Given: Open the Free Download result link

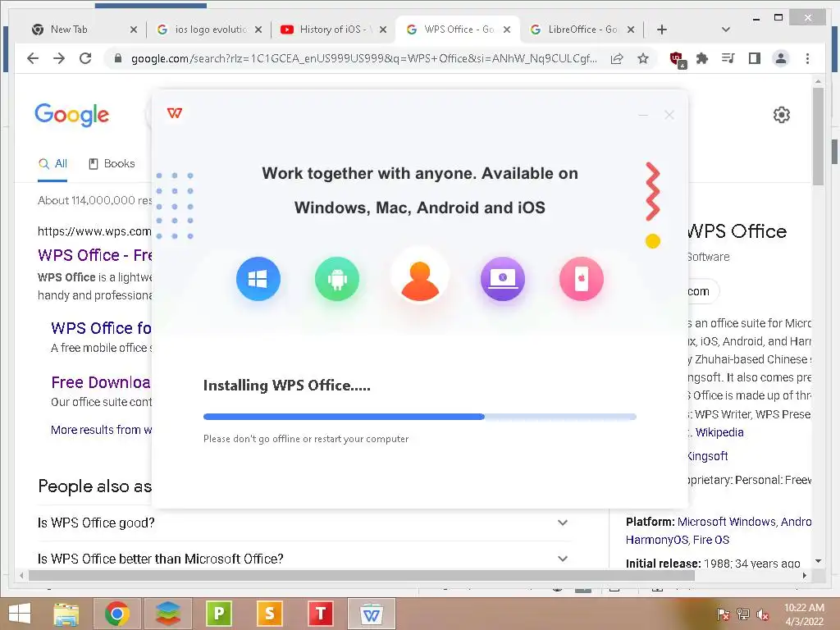Looking at the screenshot, I should tap(101, 382).
